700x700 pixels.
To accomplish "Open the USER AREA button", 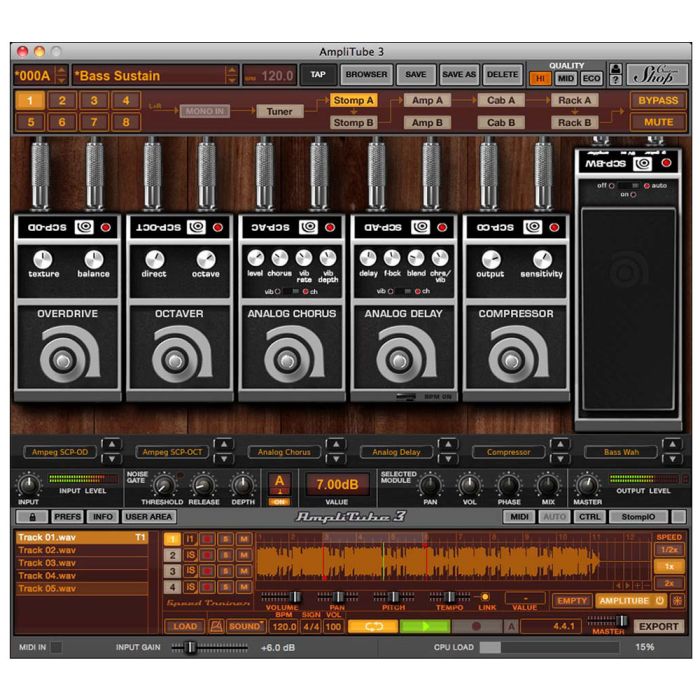I will coord(149,517).
